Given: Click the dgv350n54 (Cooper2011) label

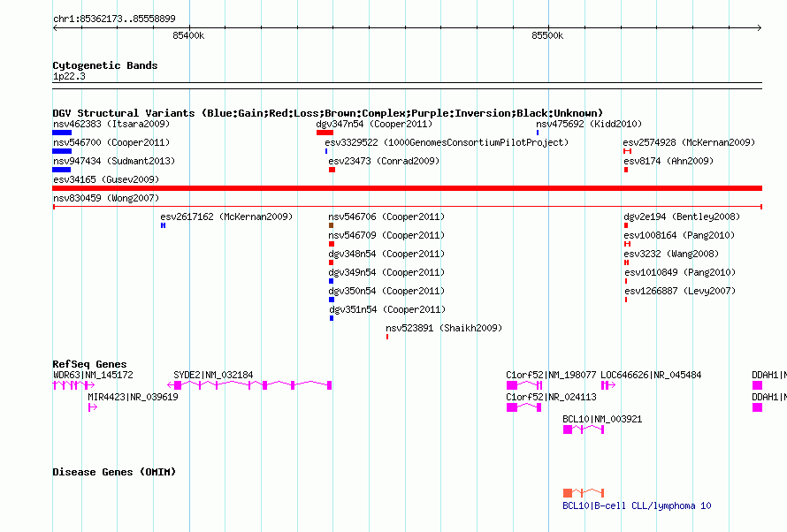Looking at the screenshot, I should (x=386, y=291).
